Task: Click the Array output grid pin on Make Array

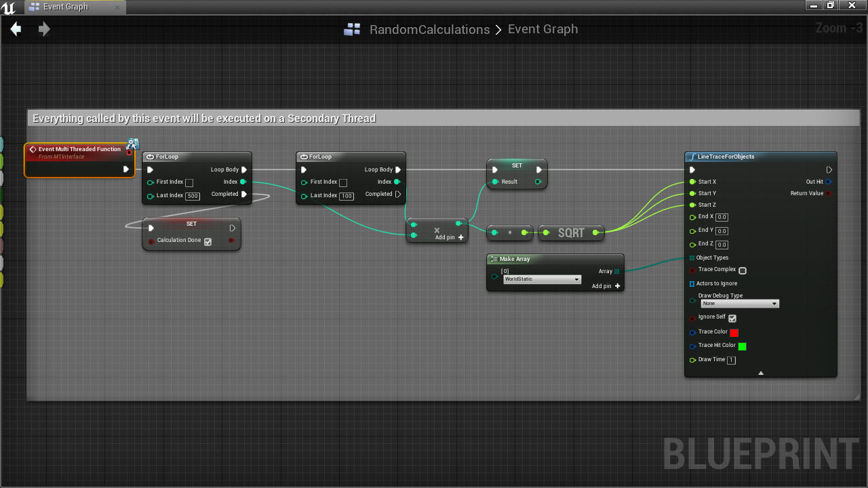Action: [x=619, y=270]
